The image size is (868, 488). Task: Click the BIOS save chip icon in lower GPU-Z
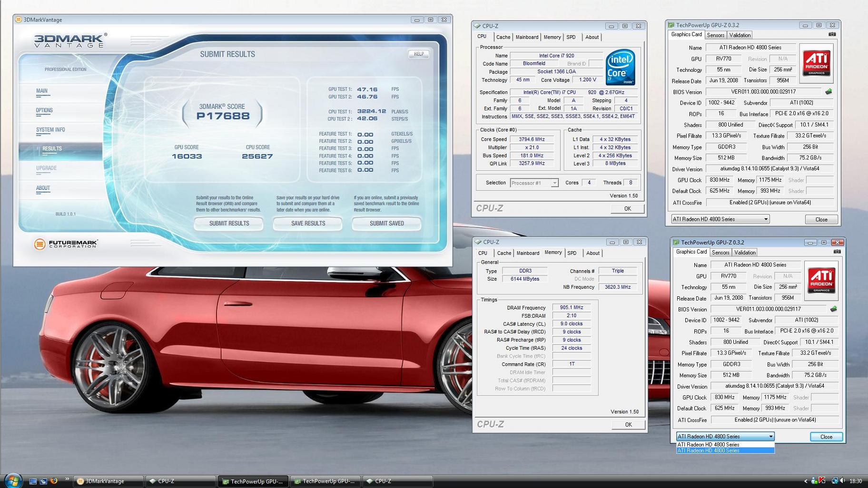click(x=833, y=309)
